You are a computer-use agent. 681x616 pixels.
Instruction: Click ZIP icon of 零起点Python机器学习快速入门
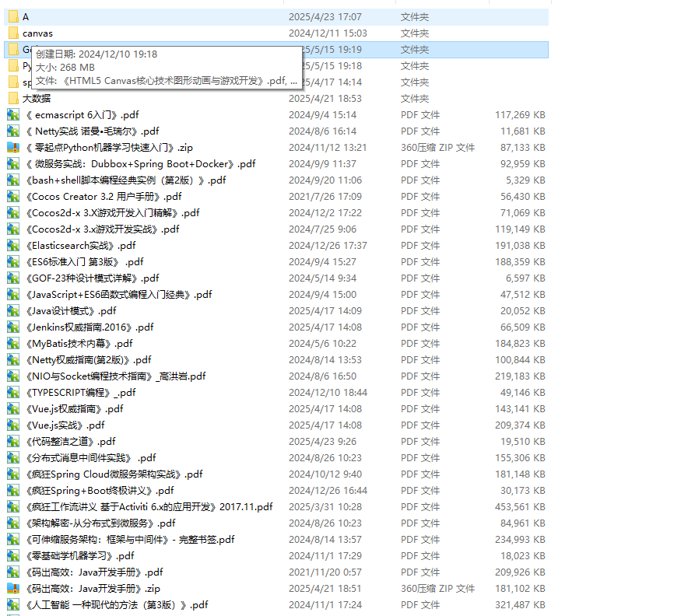13,148
